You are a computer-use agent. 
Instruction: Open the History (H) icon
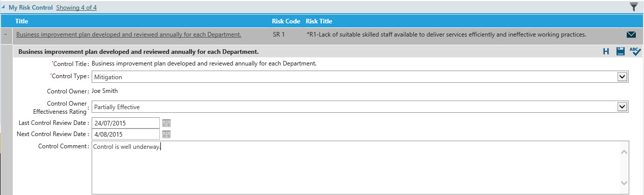606,51
